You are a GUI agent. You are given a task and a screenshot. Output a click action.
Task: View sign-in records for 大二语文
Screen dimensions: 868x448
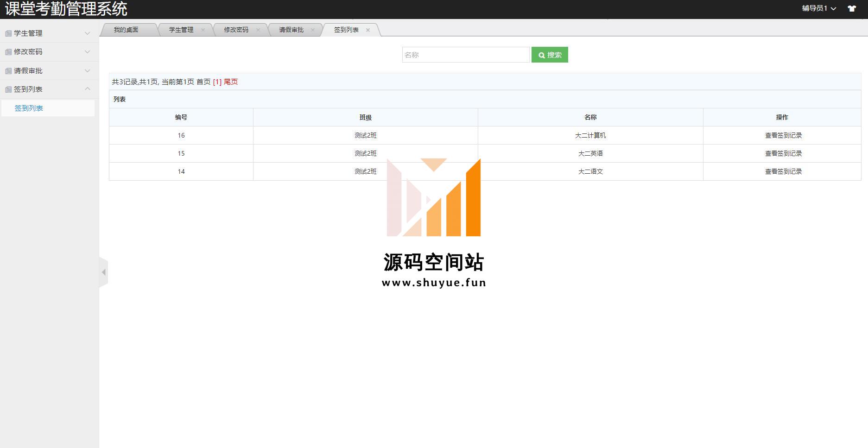(x=783, y=171)
